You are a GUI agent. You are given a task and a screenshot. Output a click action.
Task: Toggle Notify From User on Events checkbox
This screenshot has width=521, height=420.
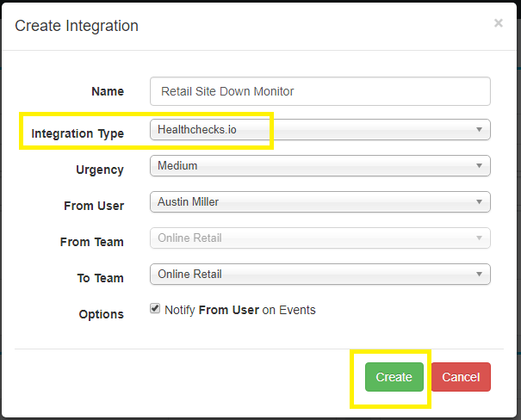click(x=155, y=308)
